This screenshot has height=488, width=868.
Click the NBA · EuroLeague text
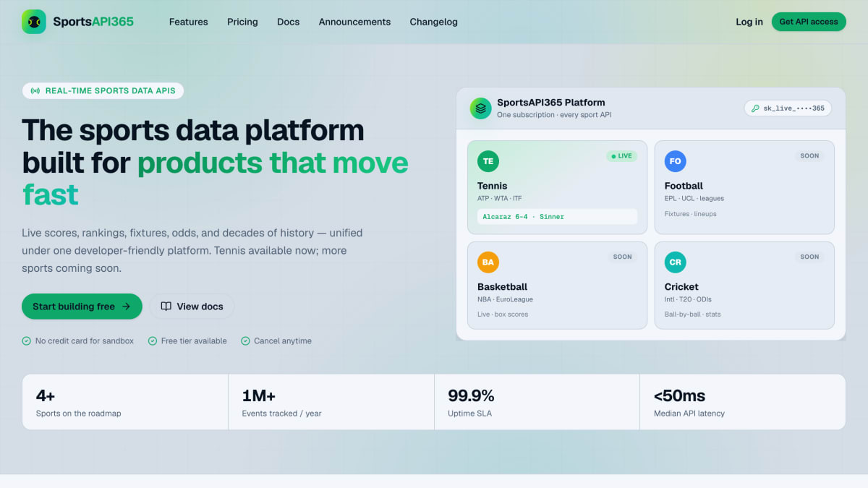(505, 300)
